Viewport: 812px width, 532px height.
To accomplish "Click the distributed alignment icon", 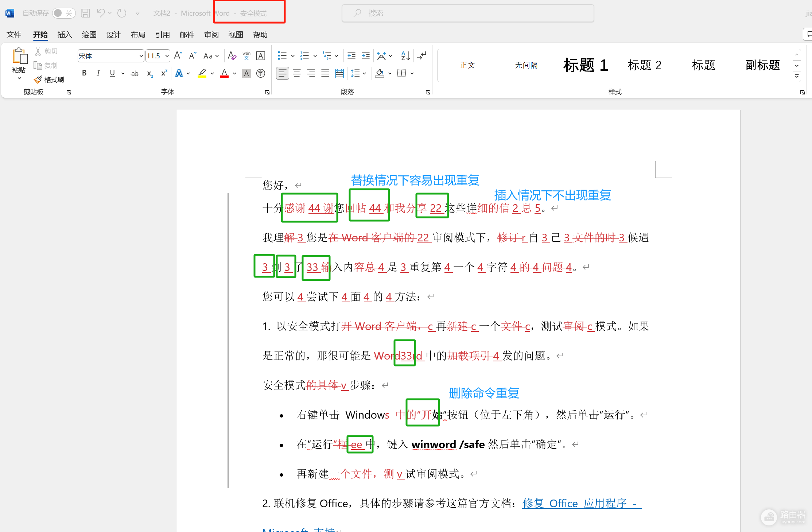I will (339, 73).
